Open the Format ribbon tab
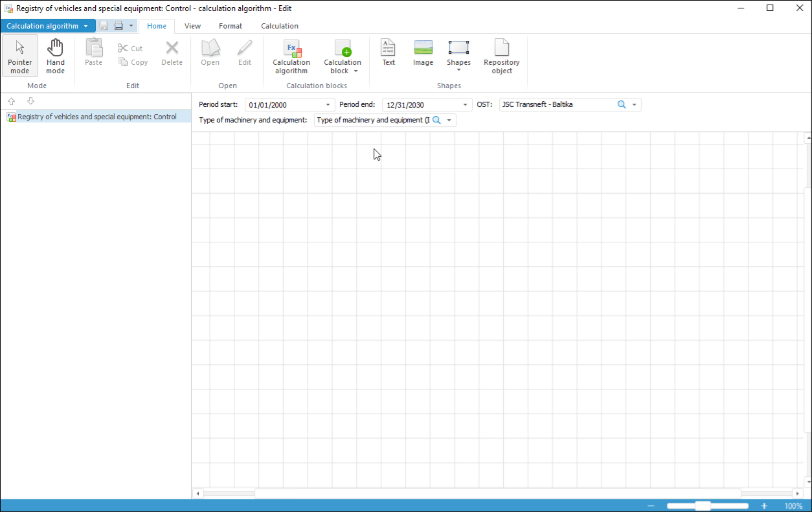812x512 pixels. pos(231,26)
